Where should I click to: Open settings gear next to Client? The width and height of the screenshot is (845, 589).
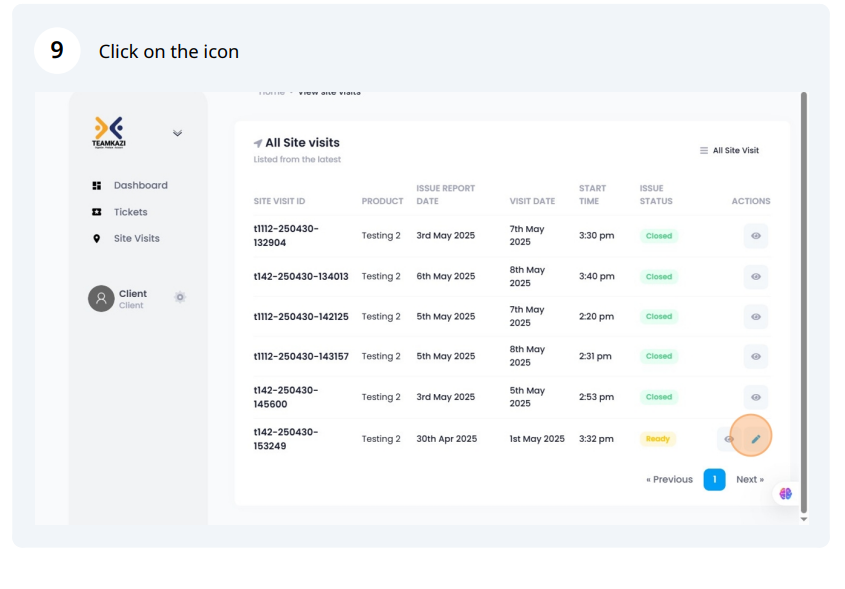(180, 297)
